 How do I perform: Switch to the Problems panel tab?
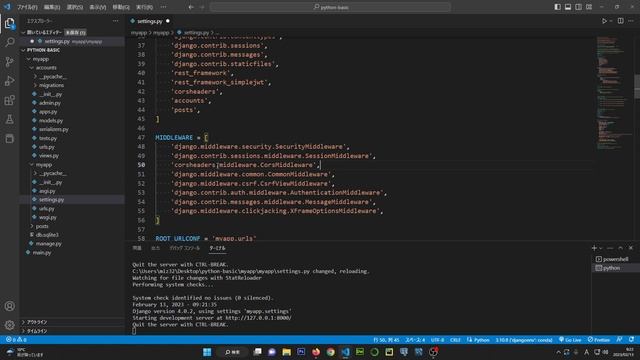click(137, 248)
